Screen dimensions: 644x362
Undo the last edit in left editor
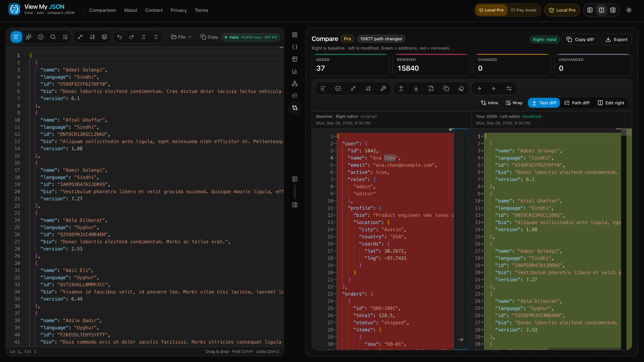(x=119, y=37)
